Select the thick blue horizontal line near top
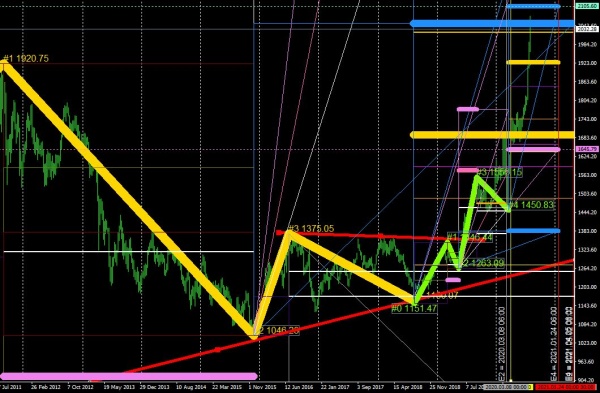The height and width of the screenshot is (393, 600). pos(492,24)
